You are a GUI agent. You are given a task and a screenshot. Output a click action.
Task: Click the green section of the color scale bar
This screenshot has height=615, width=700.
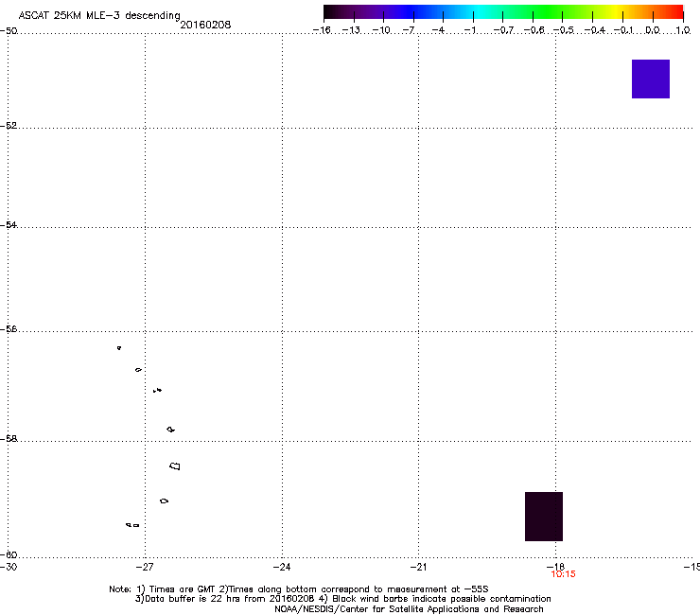(549, 11)
